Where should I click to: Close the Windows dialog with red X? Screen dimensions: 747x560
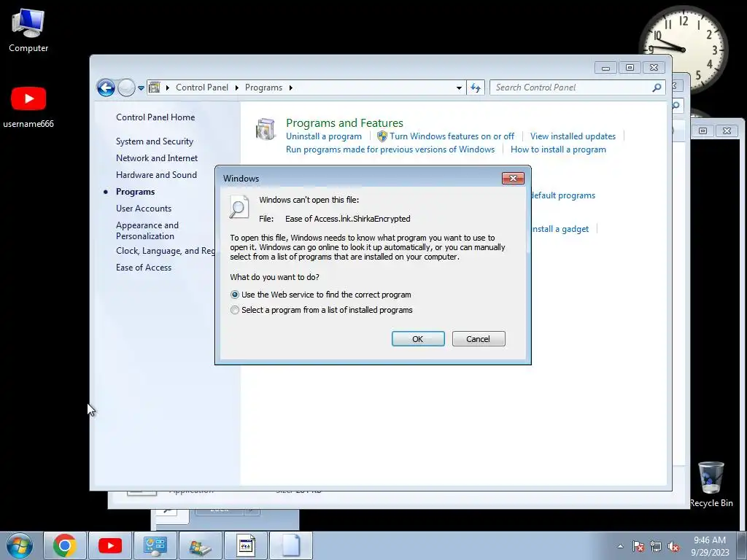[513, 178]
